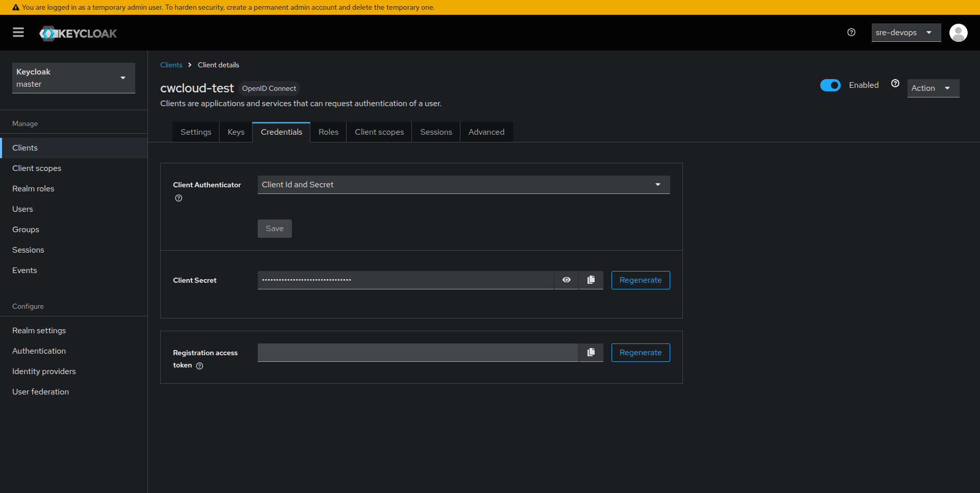
Task: Toggle the Enabled switch off
Action: (830, 85)
